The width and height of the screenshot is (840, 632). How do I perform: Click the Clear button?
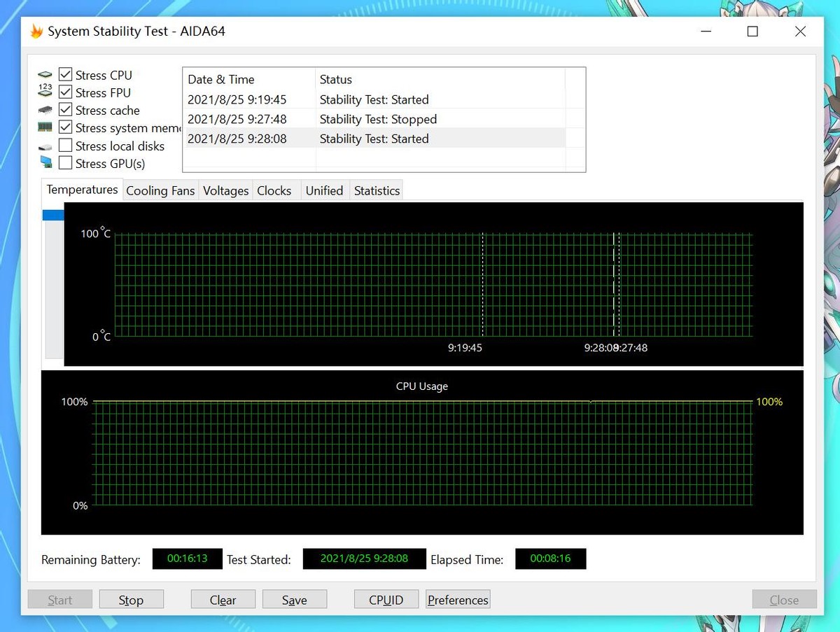[x=223, y=599]
